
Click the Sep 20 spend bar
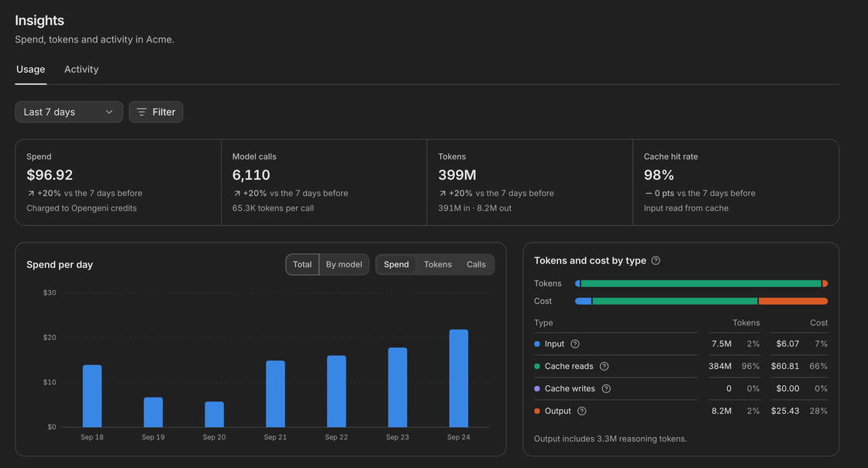tap(214, 415)
